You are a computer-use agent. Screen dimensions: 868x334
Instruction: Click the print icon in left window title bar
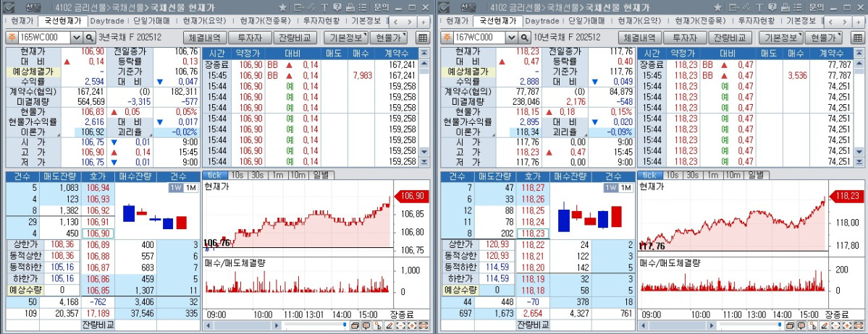(x=350, y=8)
